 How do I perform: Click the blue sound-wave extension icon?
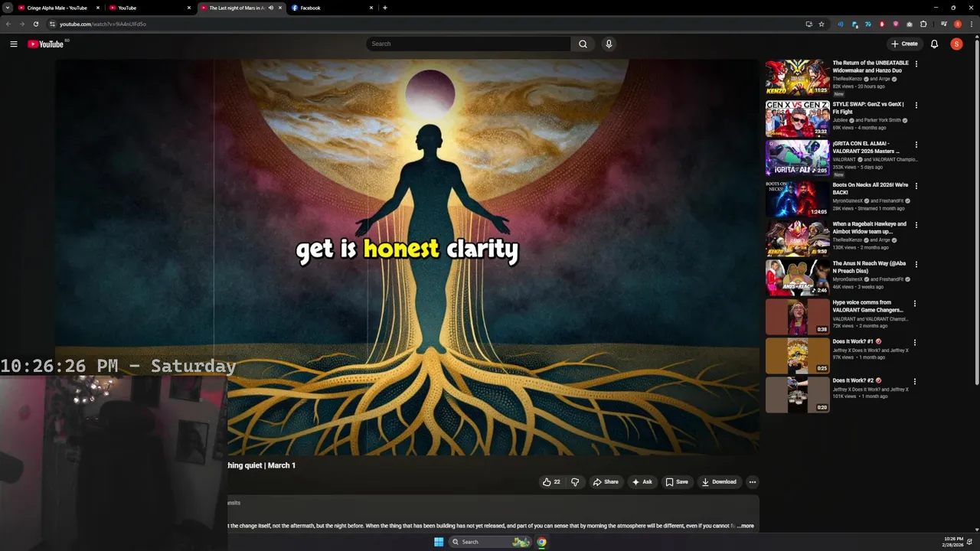840,24
